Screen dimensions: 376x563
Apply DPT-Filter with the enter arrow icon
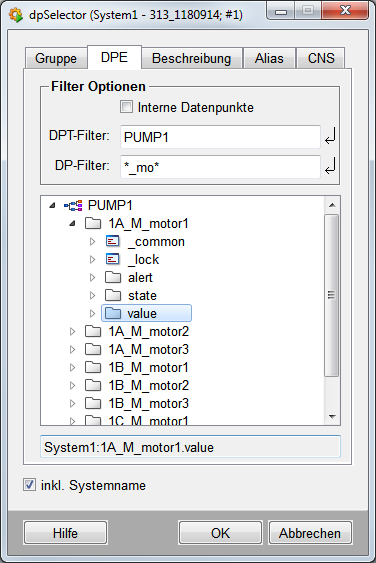pos(330,136)
